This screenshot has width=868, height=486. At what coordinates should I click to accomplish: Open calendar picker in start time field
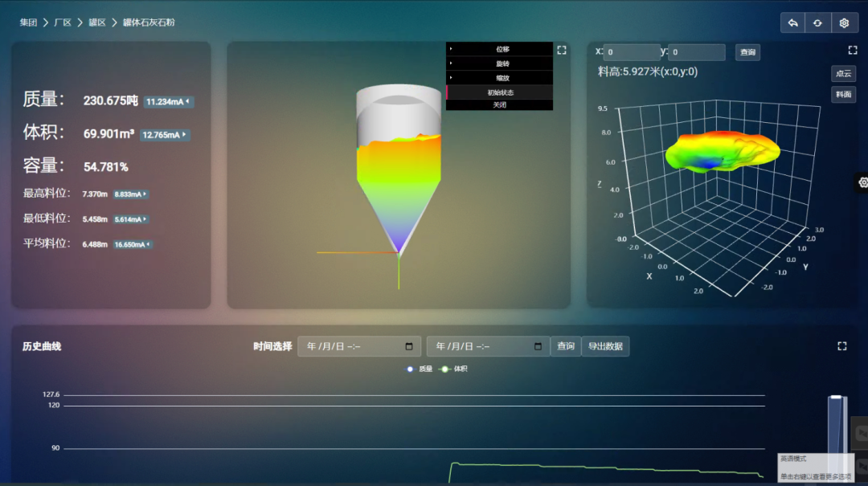click(x=409, y=346)
